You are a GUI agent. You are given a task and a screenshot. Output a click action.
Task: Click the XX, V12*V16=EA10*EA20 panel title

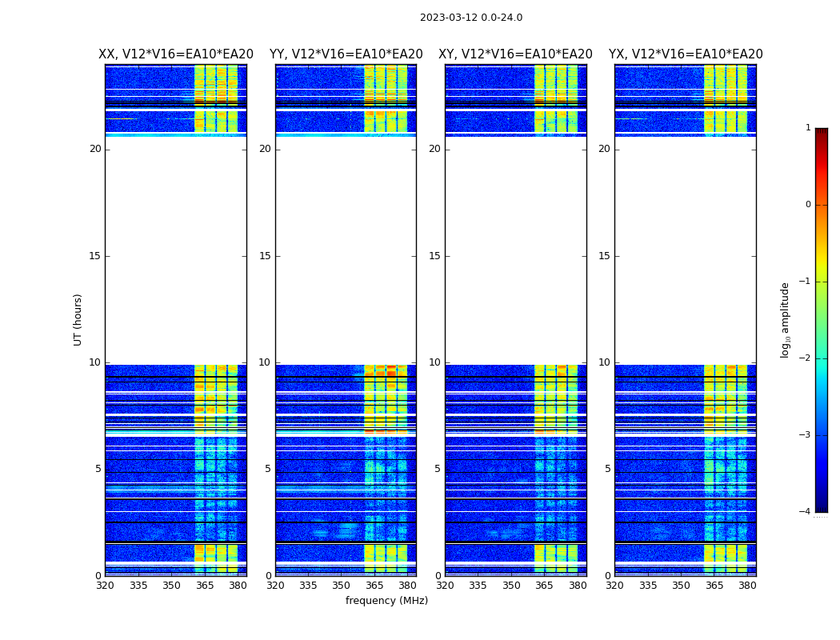point(176,54)
